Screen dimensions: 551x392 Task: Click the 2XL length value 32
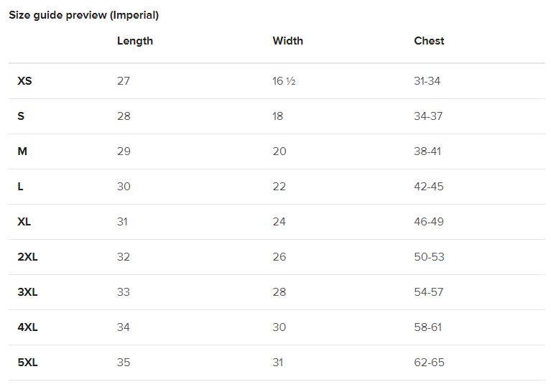point(124,257)
